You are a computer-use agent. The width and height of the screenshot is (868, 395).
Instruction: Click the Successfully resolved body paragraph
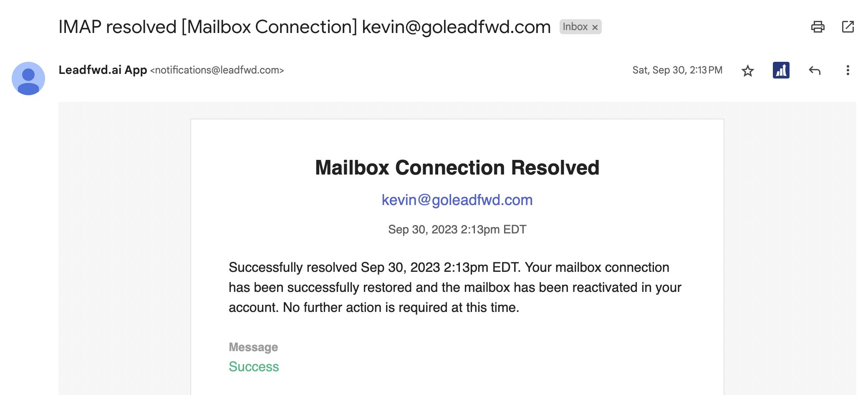455,287
